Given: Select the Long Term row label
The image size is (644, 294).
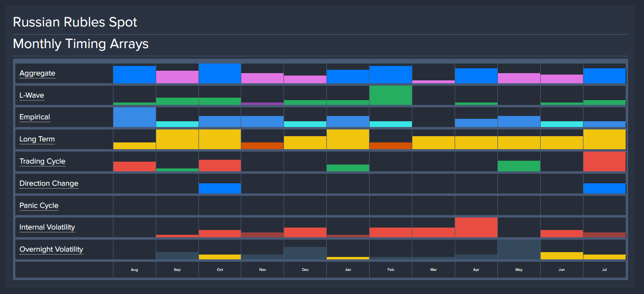Looking at the screenshot, I should pos(37,139).
